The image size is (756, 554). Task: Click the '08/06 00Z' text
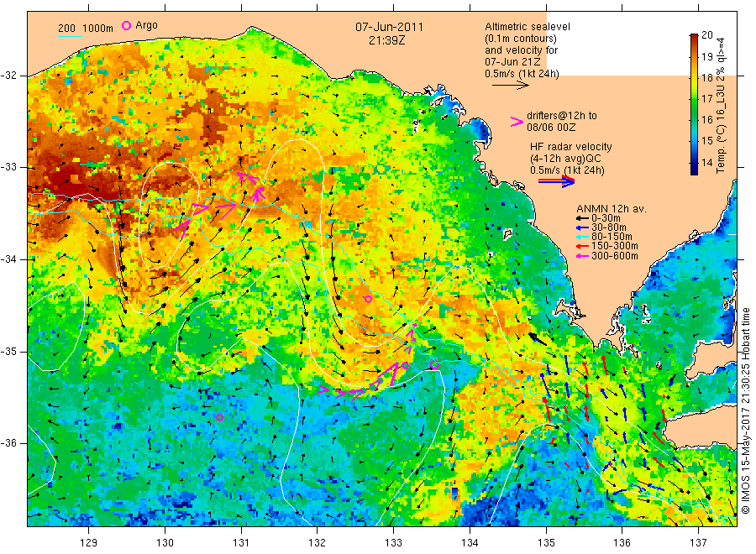pyautogui.click(x=551, y=128)
